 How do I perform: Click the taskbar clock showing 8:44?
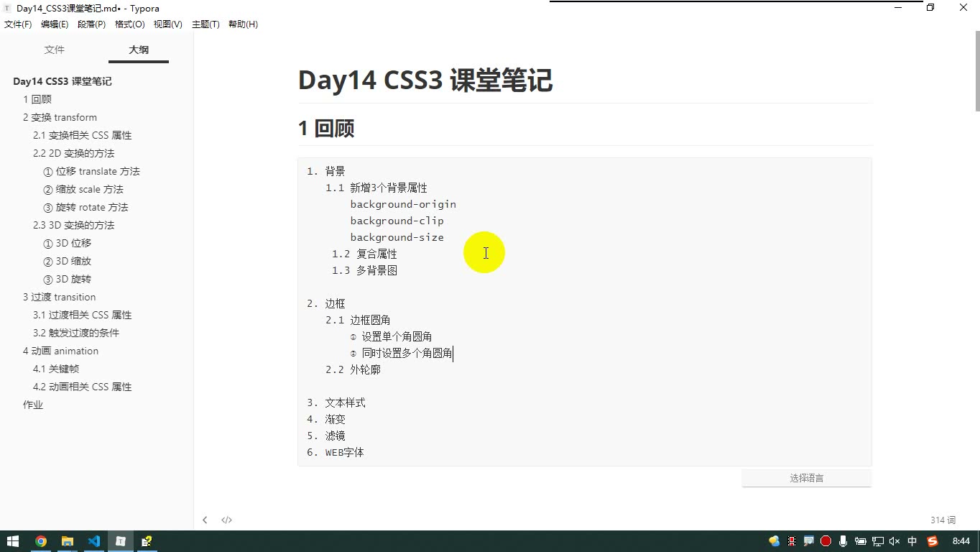pos(961,541)
